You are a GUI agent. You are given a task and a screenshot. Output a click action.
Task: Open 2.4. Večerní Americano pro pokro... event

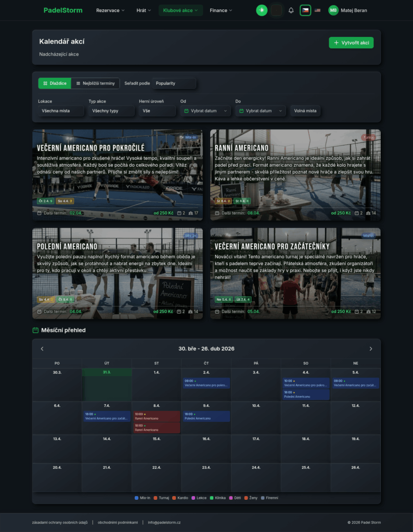click(x=206, y=383)
